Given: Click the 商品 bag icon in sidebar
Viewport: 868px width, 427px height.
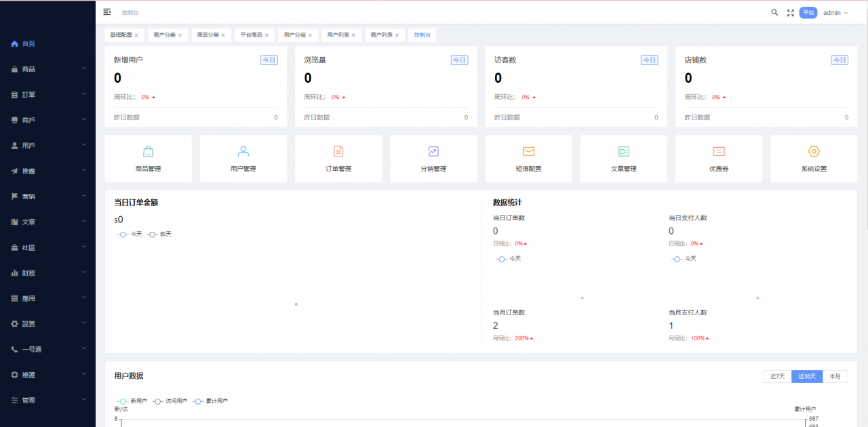Looking at the screenshot, I should [15, 69].
